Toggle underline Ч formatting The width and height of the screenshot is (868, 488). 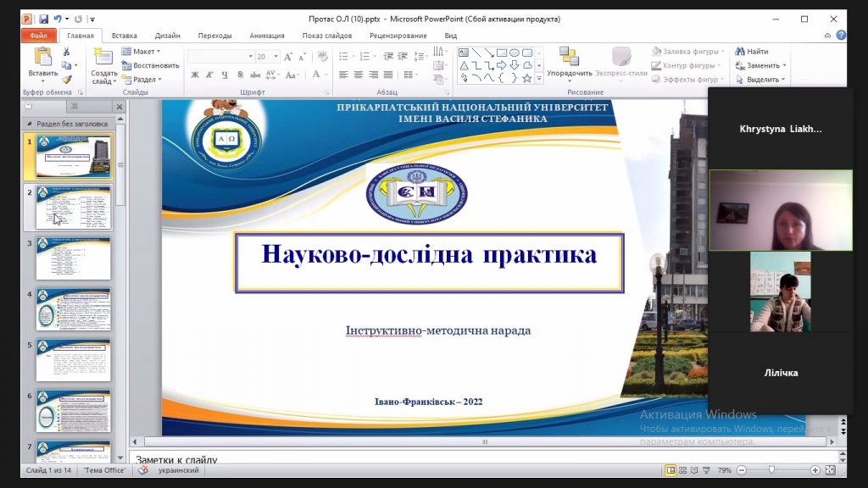pyautogui.click(x=225, y=75)
